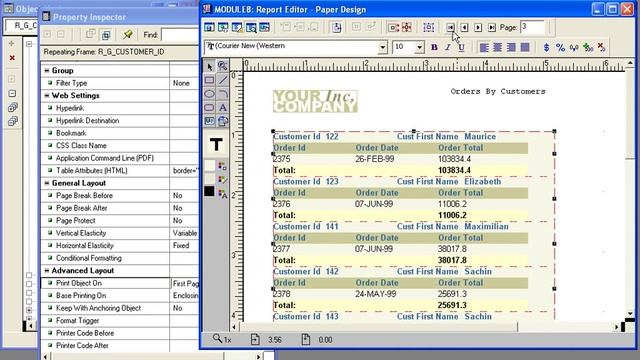This screenshot has height=360, width=640.
Task: Collapse the Group property section
Action: coord(47,71)
